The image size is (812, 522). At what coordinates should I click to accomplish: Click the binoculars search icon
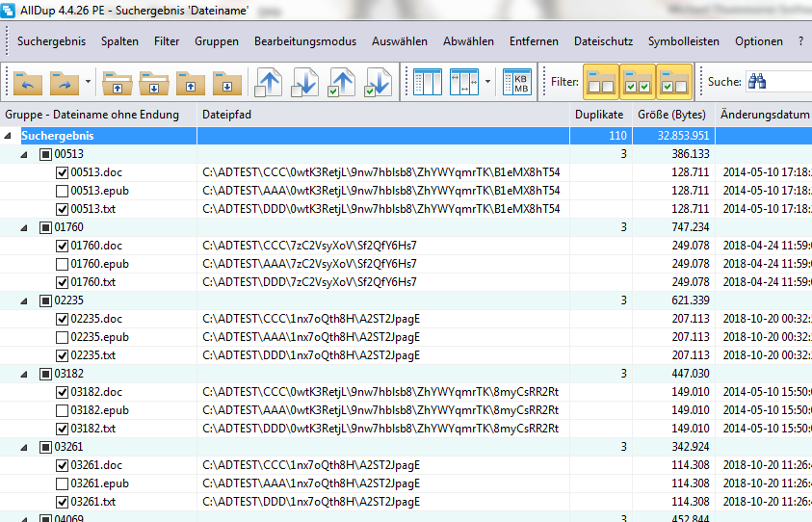pos(757,83)
